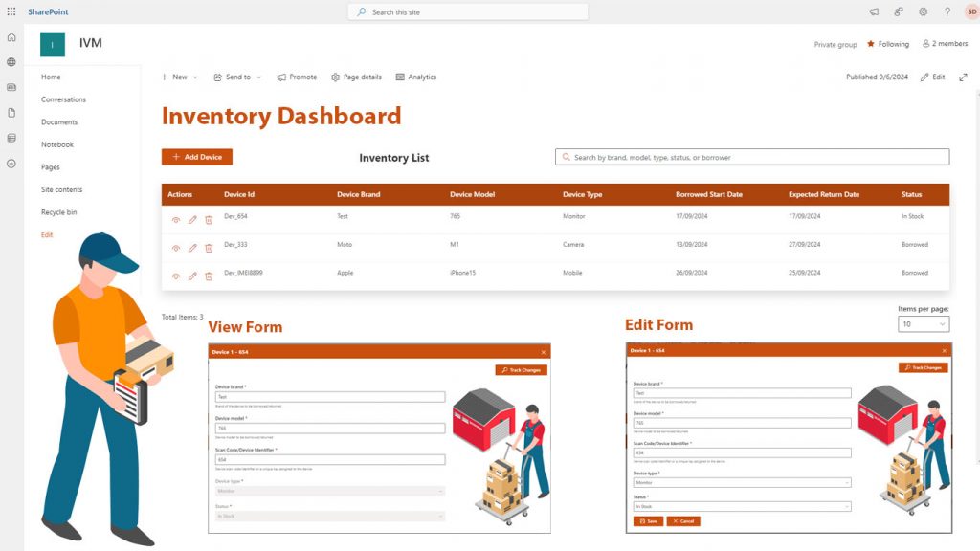Click the Add Device button

(196, 156)
